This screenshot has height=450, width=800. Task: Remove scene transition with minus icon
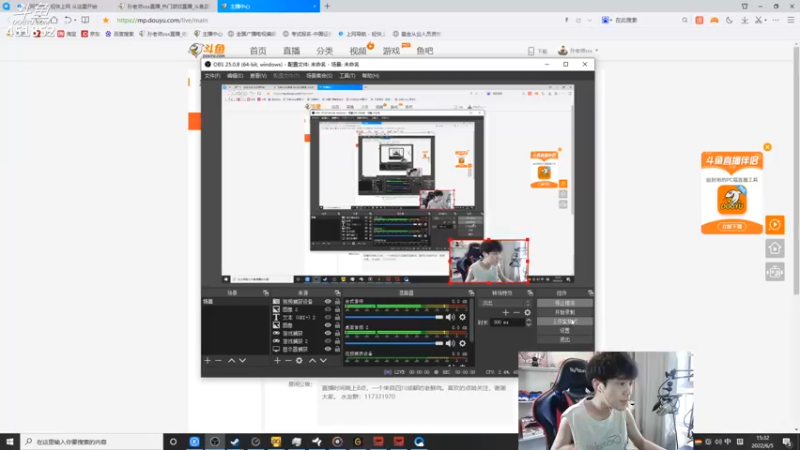click(516, 312)
